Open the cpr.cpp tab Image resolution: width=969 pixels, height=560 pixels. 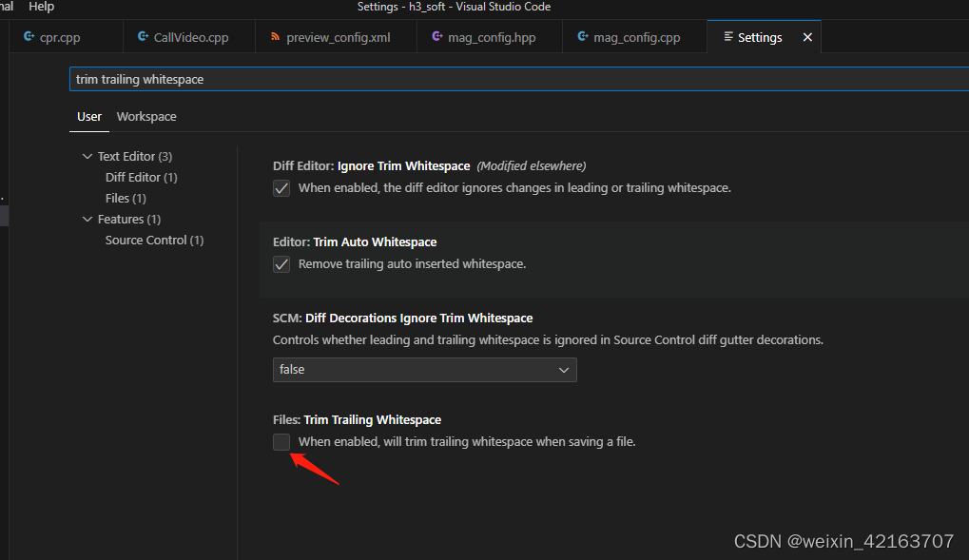pyautogui.click(x=66, y=36)
